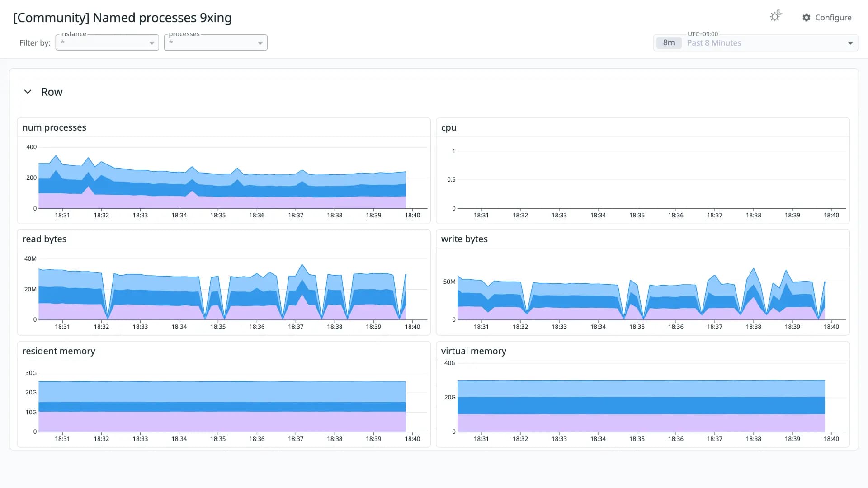The width and height of the screenshot is (868, 488).
Task: Click the resident memory panel title
Action: [59, 351]
